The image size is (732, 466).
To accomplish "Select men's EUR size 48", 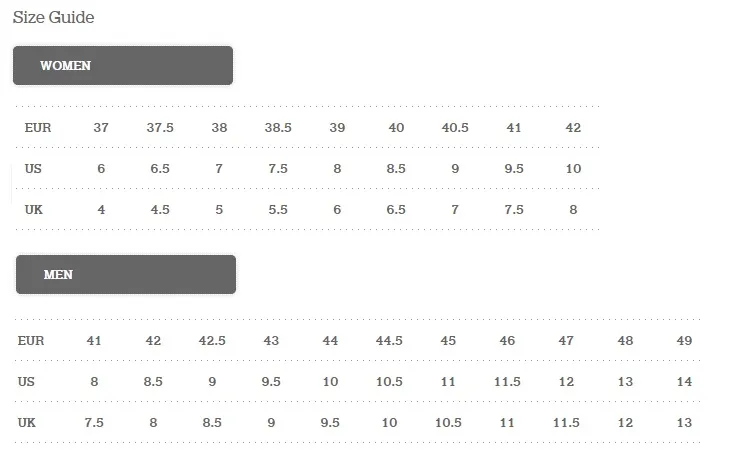I will click(625, 340).
